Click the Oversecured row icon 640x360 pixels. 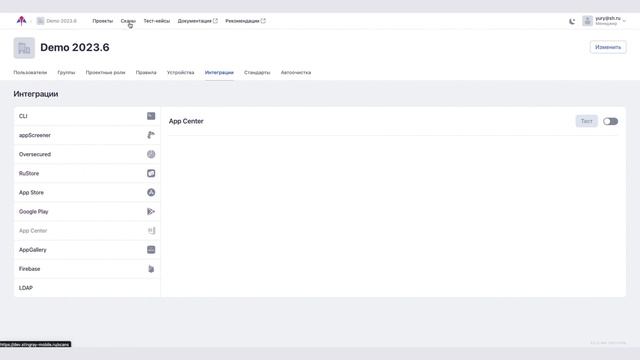coord(151,154)
